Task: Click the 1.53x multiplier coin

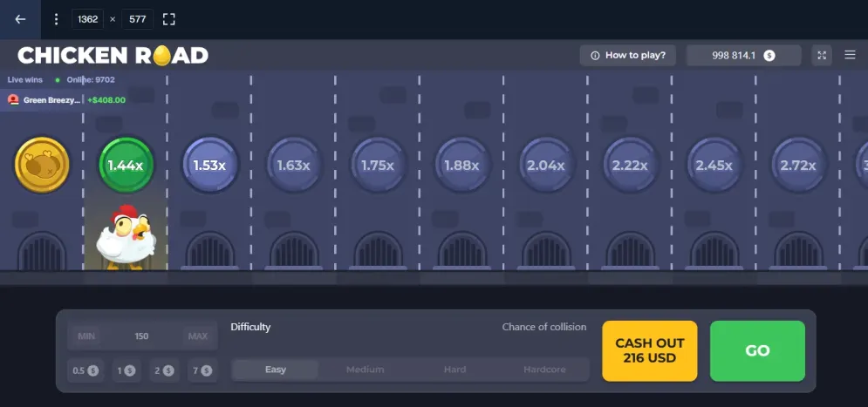Action: [x=209, y=165]
